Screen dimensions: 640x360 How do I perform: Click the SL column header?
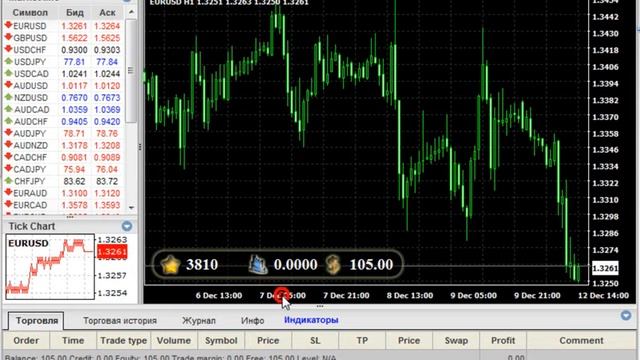coord(315,340)
